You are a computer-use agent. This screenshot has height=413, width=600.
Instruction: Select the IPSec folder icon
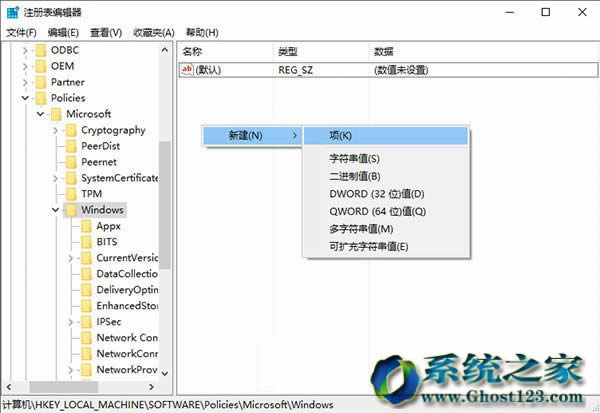(85, 322)
